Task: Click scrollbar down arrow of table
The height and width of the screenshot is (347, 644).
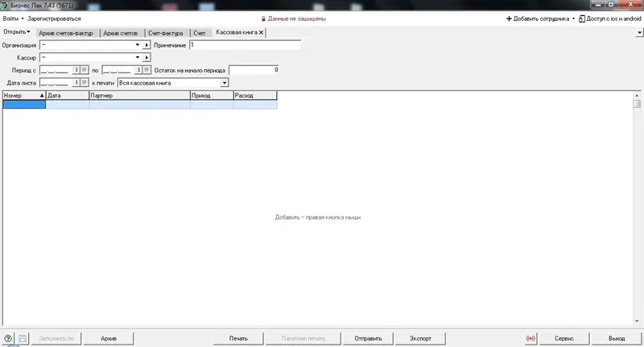Action: click(x=637, y=321)
